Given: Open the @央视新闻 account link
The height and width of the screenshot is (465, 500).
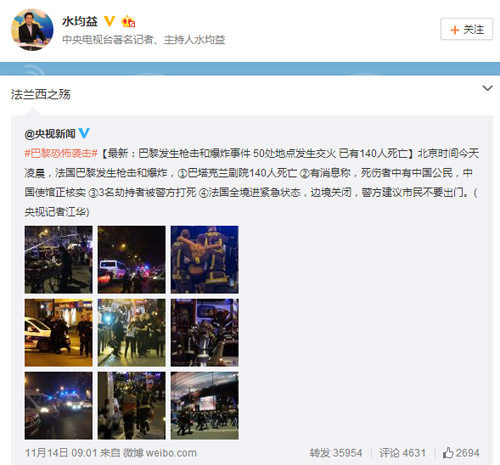Looking at the screenshot, I should pyautogui.click(x=50, y=134).
